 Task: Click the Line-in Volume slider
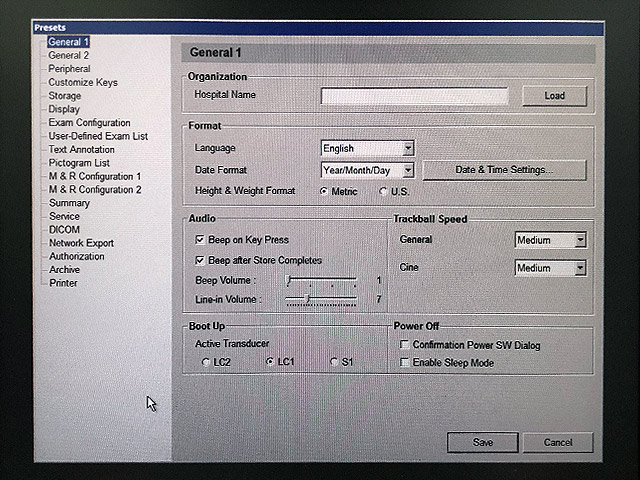(x=321, y=300)
